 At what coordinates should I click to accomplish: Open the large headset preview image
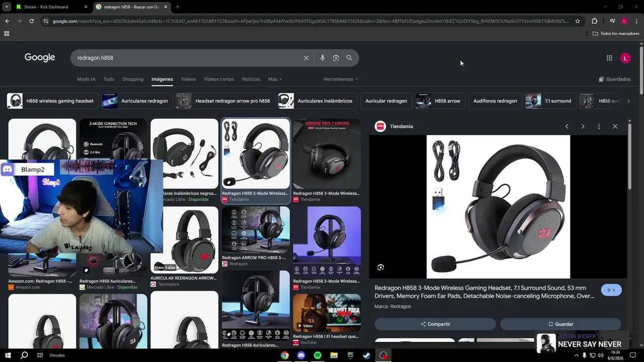[498, 207]
